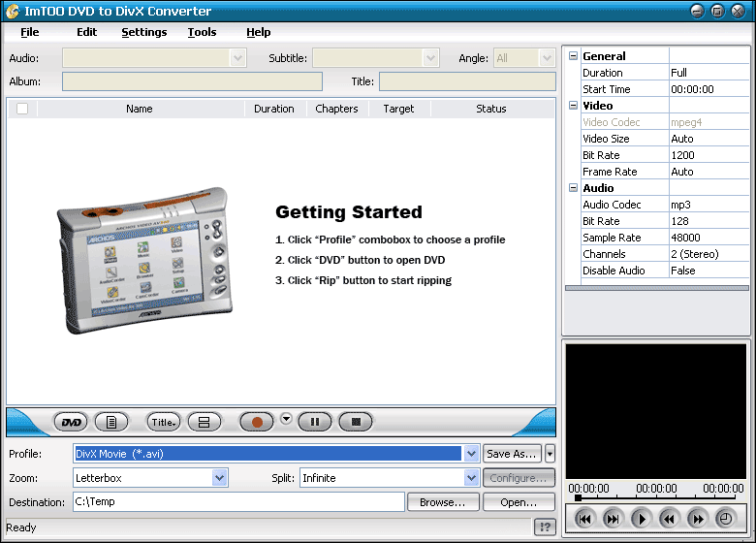The width and height of the screenshot is (756, 543).
Task: Open the arrow next to Save As
Action: coord(550,454)
